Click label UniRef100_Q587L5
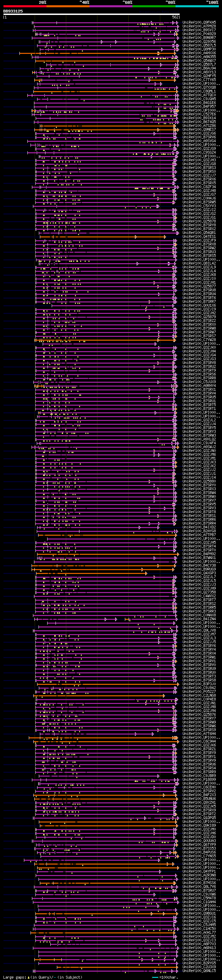Image resolution: width=222 pixels, height=980 pixels. point(199,45)
